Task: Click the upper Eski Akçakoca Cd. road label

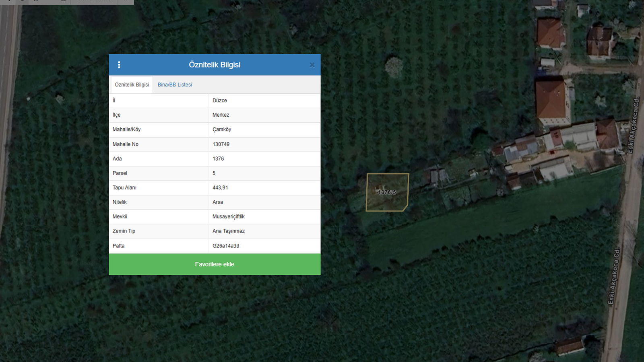Action: (x=634, y=125)
